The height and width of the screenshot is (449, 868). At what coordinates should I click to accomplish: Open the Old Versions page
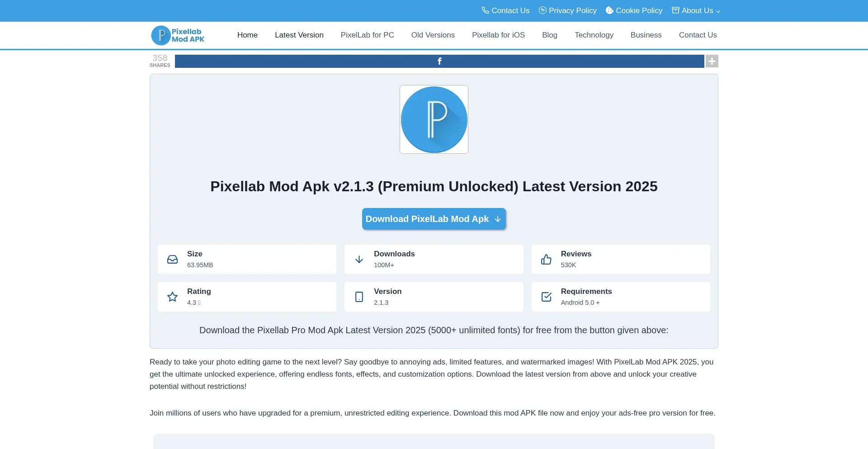[x=433, y=35]
